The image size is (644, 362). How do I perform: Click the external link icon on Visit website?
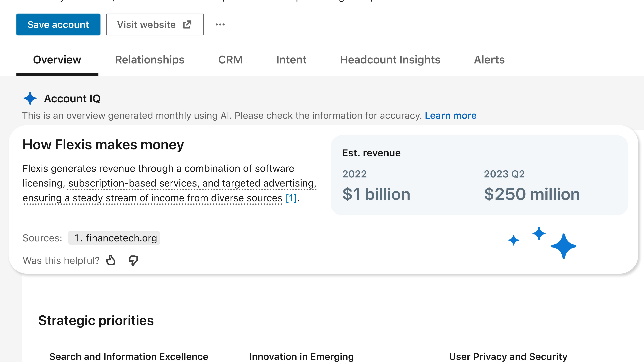pos(187,24)
